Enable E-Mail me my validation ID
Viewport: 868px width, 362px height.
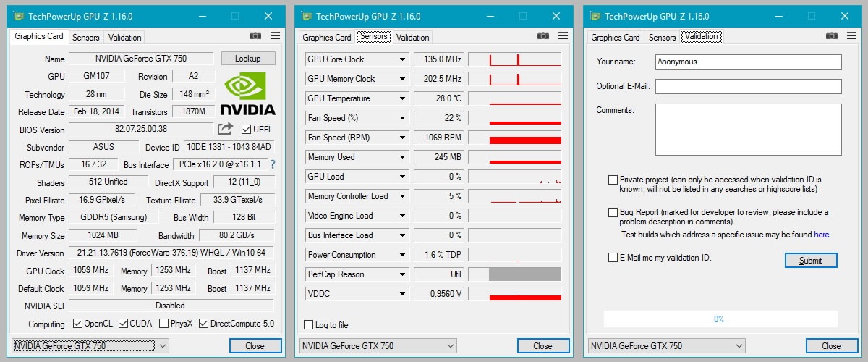point(613,257)
